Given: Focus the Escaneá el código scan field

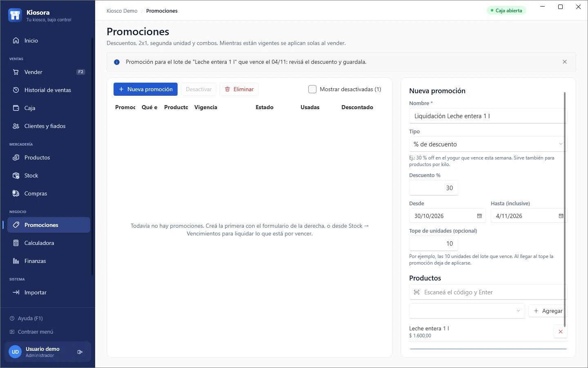Looking at the screenshot, I should click(x=488, y=292).
